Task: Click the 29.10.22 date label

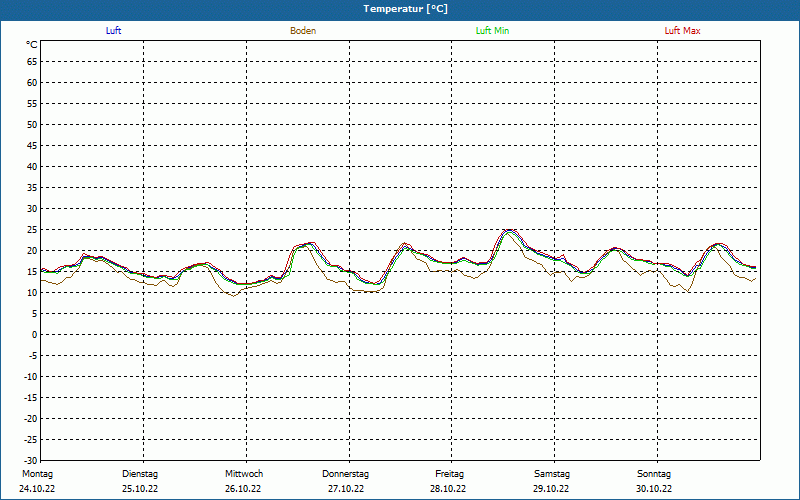Action: click(x=551, y=489)
